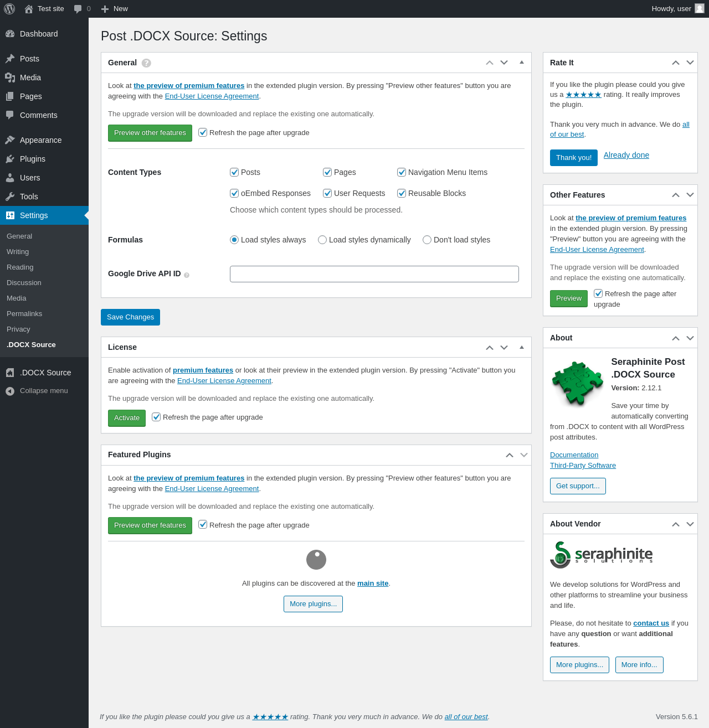The height and width of the screenshot is (728, 709).
Task: Click Google Drive API ID help icon
Action: (187, 275)
